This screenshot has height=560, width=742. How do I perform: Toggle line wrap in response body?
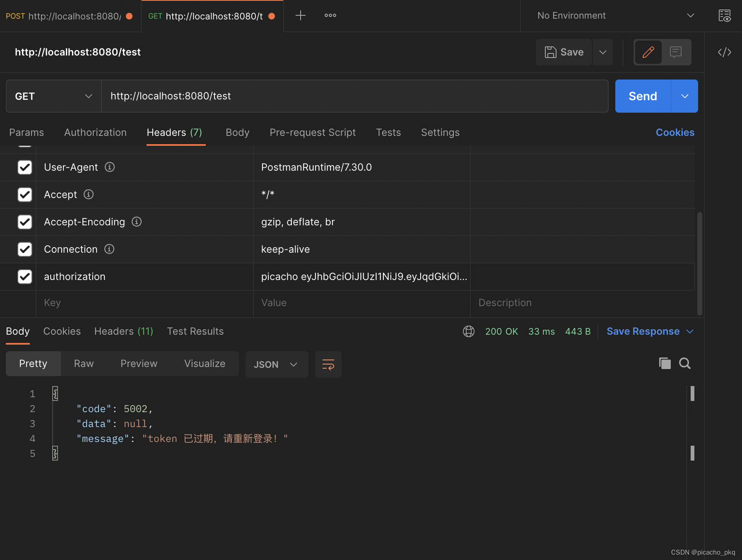click(x=328, y=364)
